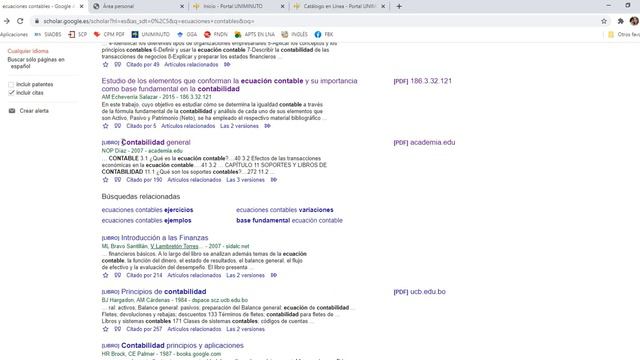The height and width of the screenshot is (360, 640).
Task: Open Estudio de los elementos ecuación contable article
Action: [229, 85]
